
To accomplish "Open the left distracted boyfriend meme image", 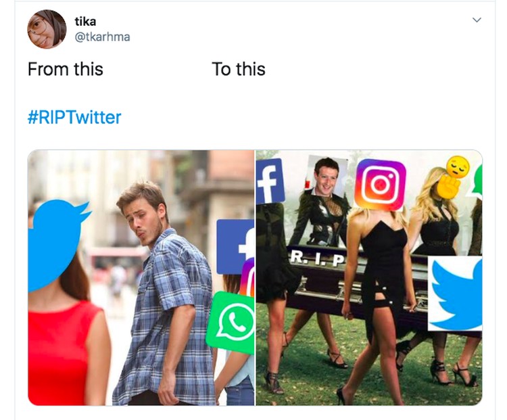I will click(141, 277).
